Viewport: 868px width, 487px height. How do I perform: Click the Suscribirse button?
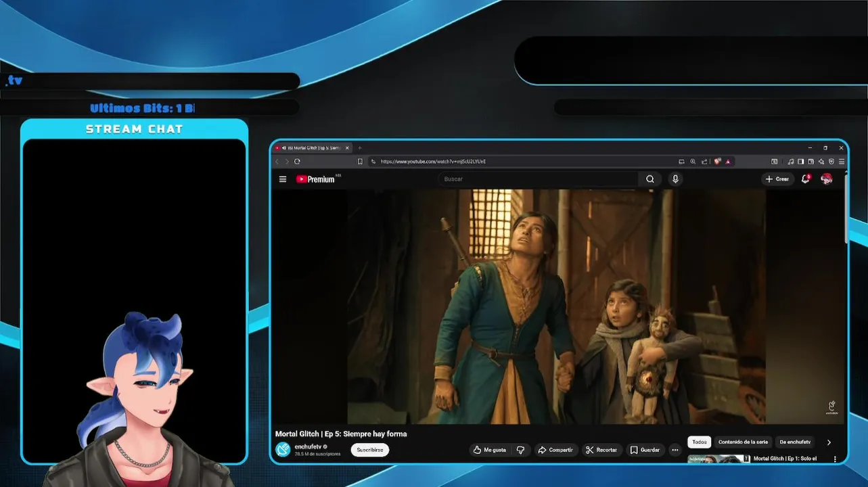(370, 450)
